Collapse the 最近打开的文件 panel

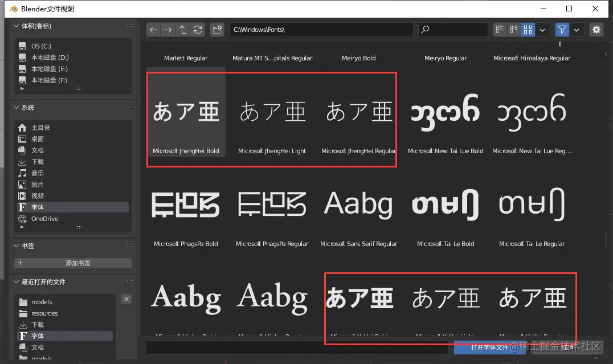(16, 281)
